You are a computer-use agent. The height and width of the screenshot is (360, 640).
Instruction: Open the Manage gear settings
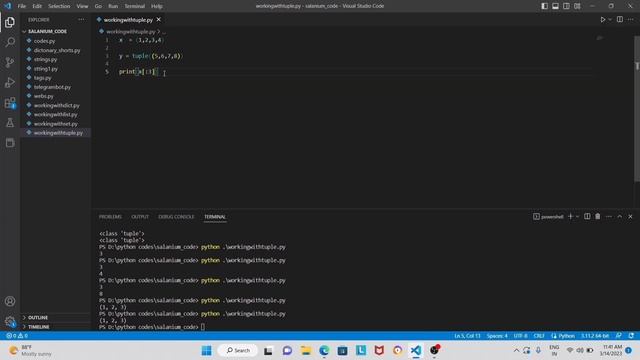[10, 321]
